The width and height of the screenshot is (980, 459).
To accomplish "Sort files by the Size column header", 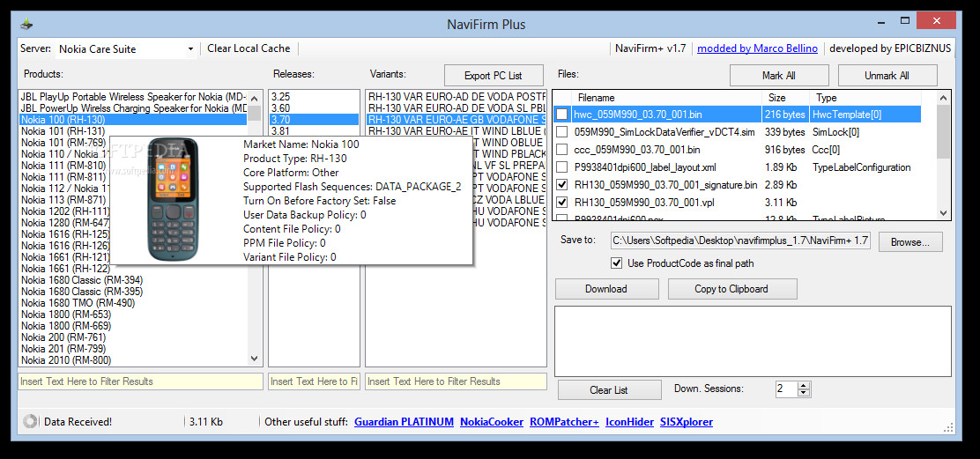I will tap(785, 98).
